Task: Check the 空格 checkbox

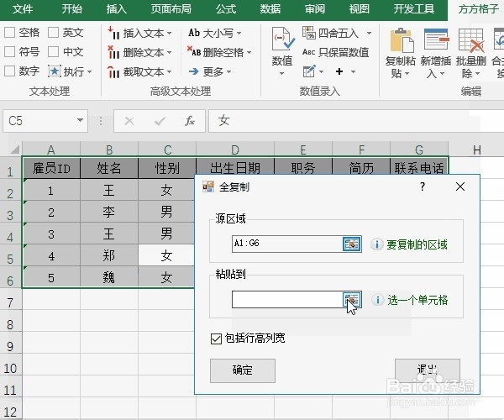Action: pyautogui.click(x=9, y=33)
